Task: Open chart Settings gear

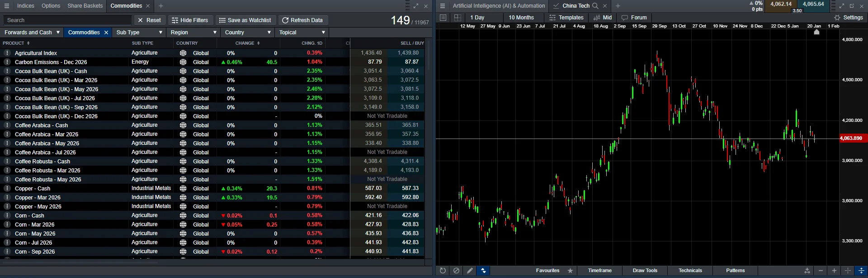Action: pos(849,18)
